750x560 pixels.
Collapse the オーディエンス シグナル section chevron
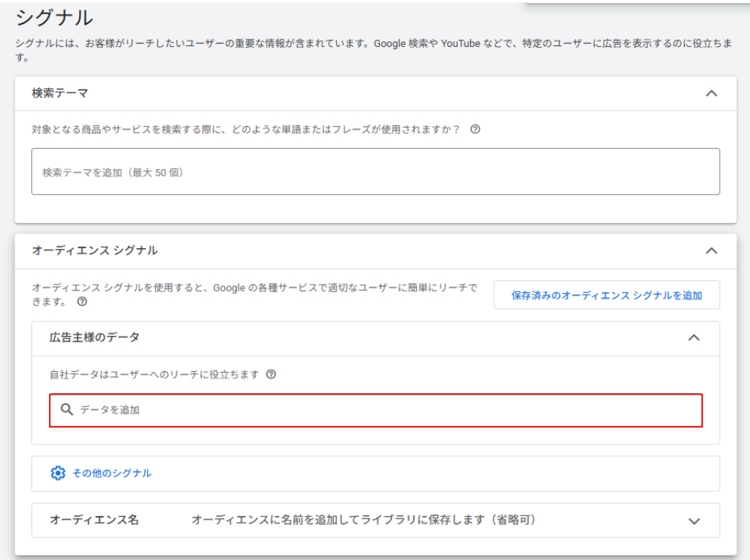click(711, 250)
